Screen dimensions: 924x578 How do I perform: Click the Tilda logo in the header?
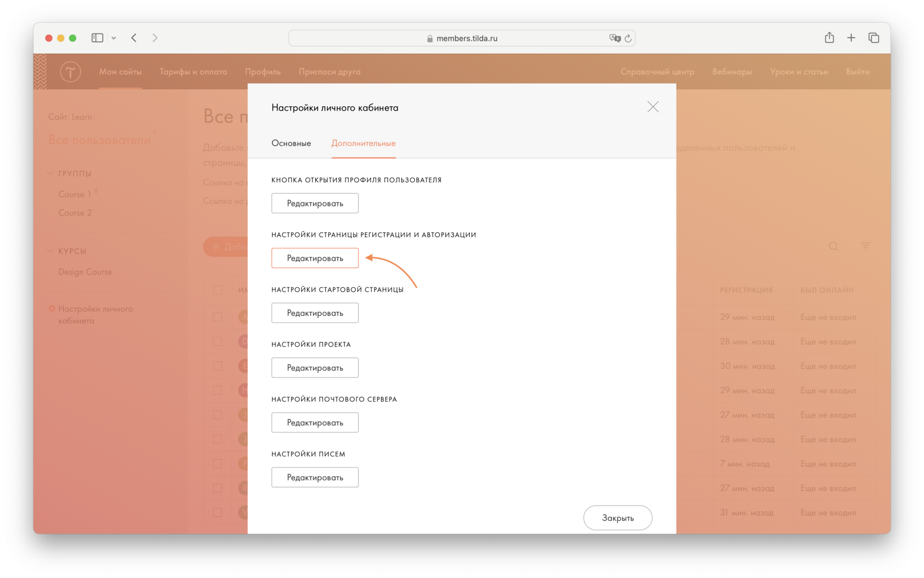click(70, 72)
